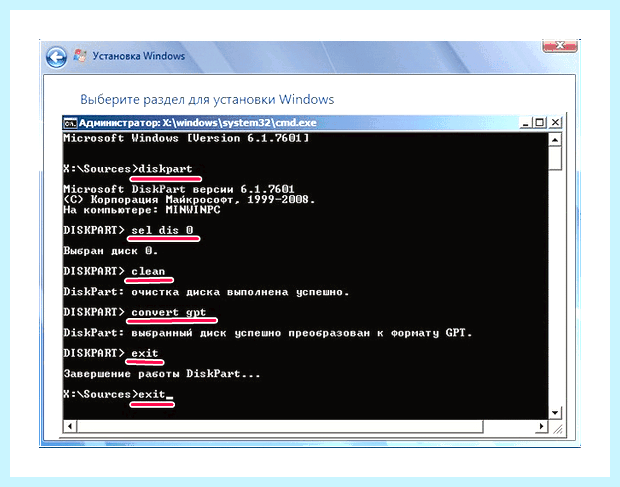Click the 'convert gpt' command text
Screen dimensions: 620x487
(169, 312)
